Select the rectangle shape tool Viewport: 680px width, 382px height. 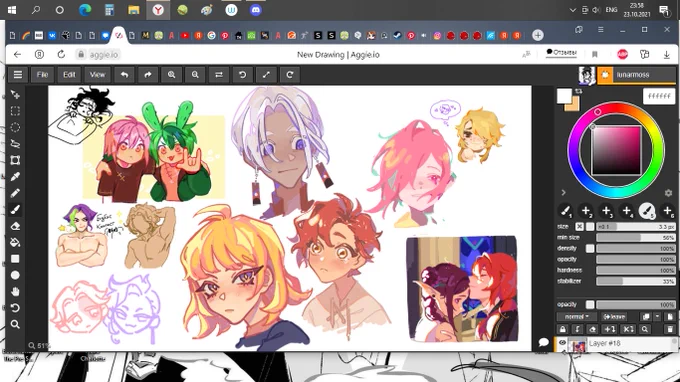pyautogui.click(x=15, y=259)
